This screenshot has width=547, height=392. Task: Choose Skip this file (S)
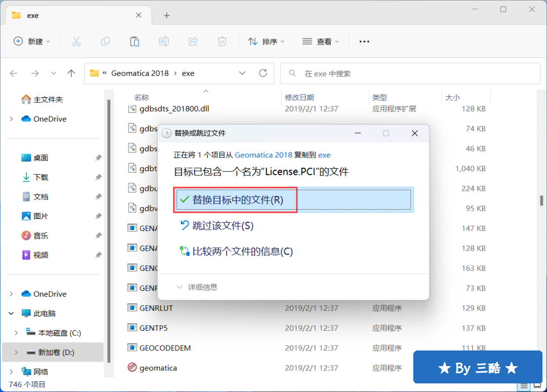pyautogui.click(x=217, y=226)
